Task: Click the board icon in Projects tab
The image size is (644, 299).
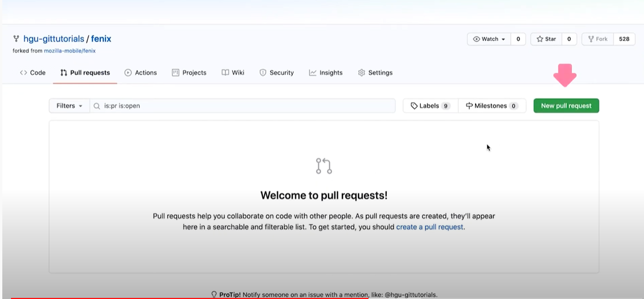Action: point(175,73)
